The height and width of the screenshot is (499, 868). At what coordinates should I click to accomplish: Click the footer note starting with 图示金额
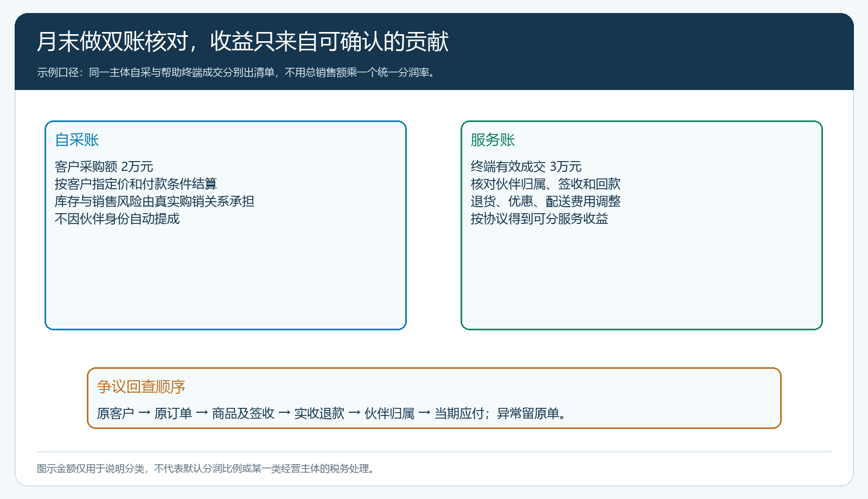(x=206, y=469)
